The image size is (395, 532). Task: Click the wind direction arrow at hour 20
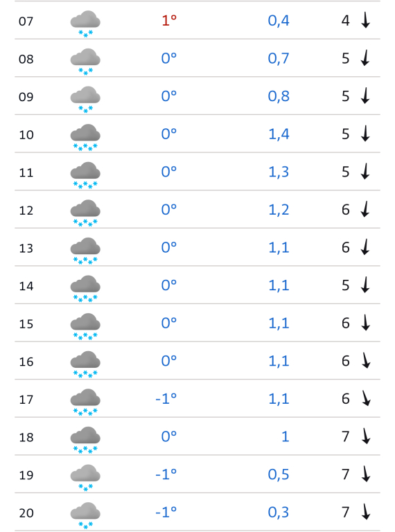[x=366, y=512]
